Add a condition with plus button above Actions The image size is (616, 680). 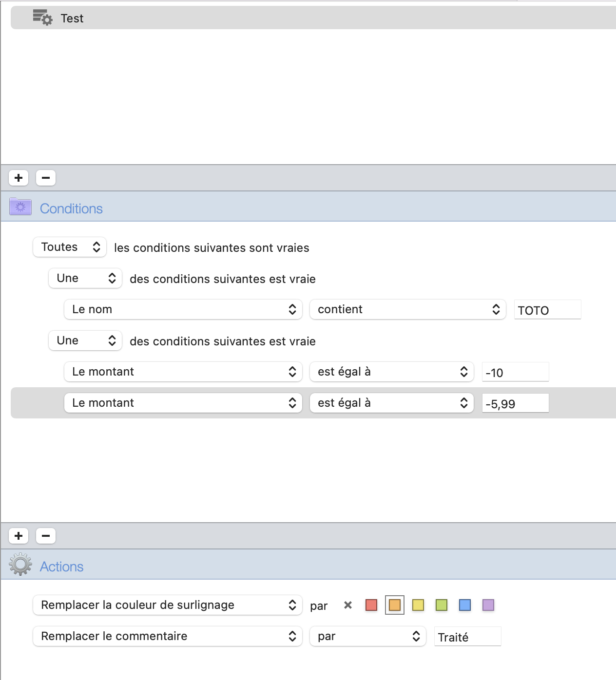[x=19, y=536]
